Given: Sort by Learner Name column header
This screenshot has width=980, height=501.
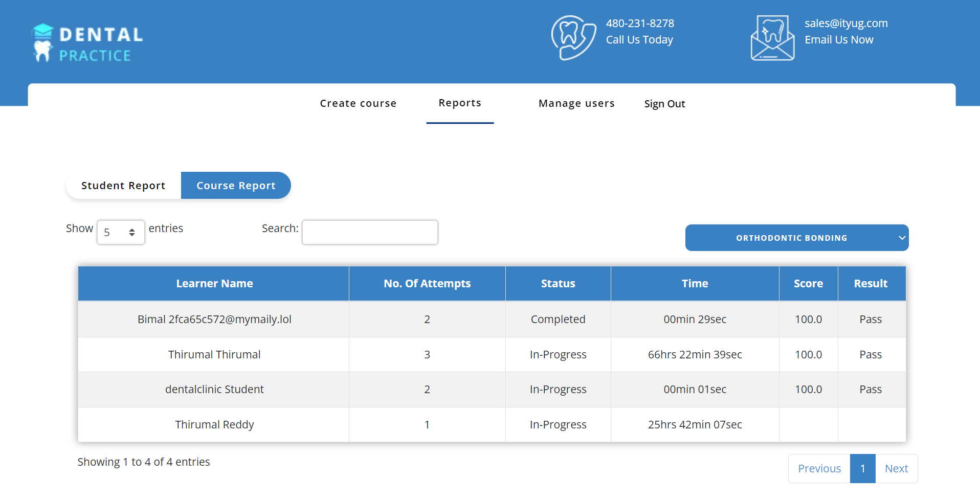Looking at the screenshot, I should click(214, 284).
